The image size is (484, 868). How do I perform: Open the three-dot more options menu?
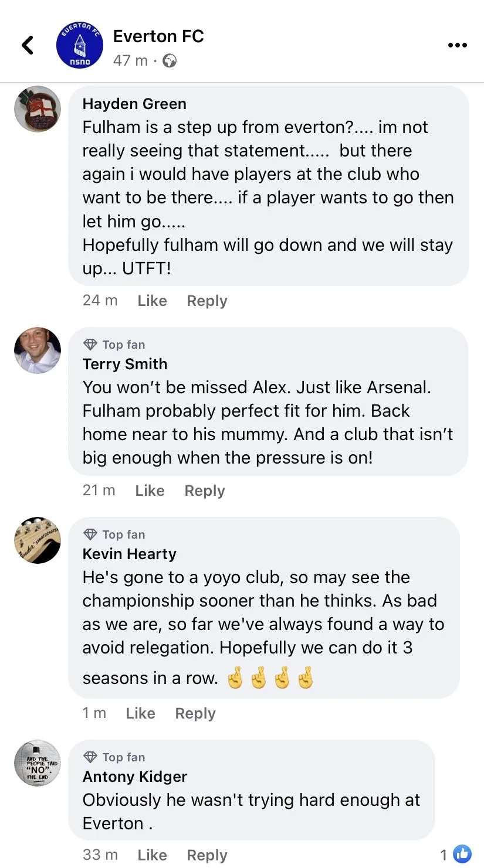(457, 45)
